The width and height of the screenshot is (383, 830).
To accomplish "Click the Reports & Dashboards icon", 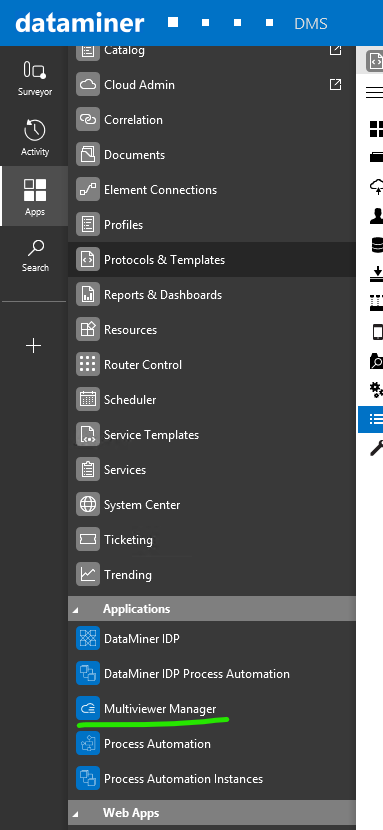I will (88, 294).
